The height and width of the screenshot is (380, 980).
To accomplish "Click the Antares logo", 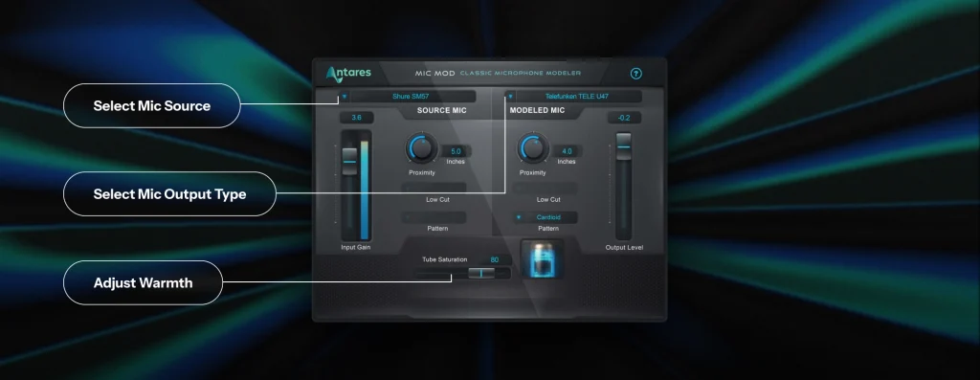I will tap(348, 74).
